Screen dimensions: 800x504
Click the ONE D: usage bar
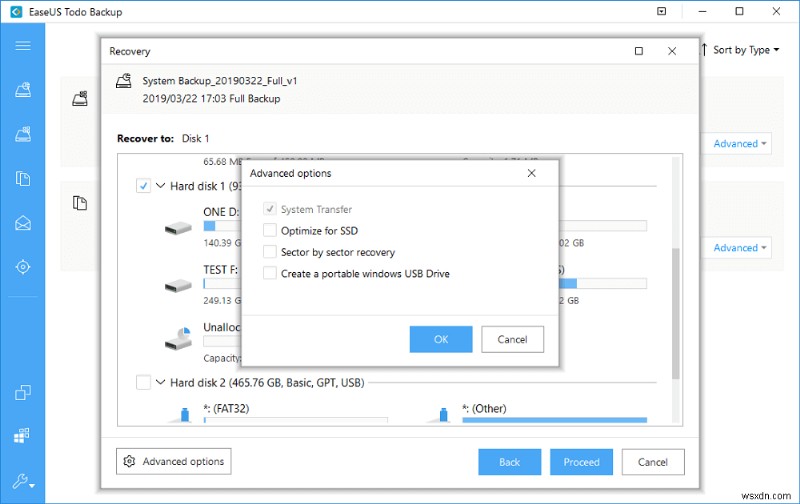[x=221, y=226]
